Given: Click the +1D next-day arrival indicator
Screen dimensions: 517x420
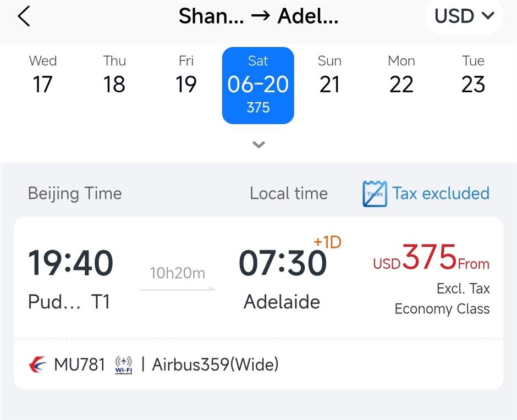Looking at the screenshot, I should tap(327, 242).
